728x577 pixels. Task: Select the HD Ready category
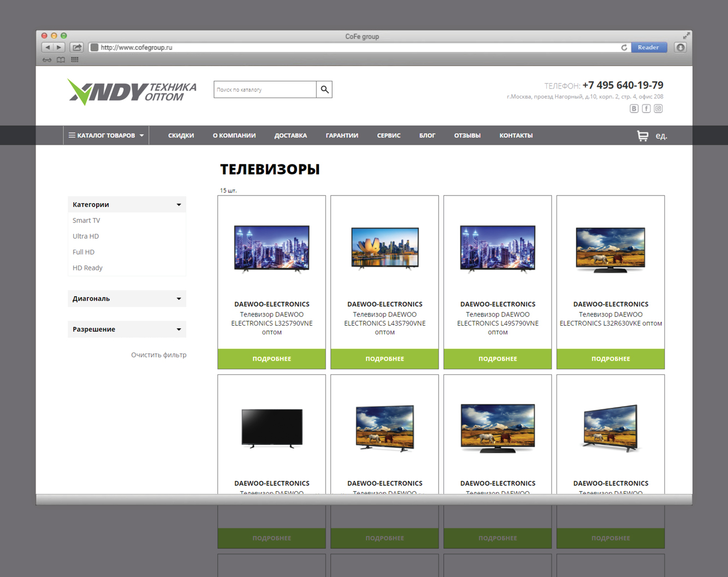click(87, 268)
